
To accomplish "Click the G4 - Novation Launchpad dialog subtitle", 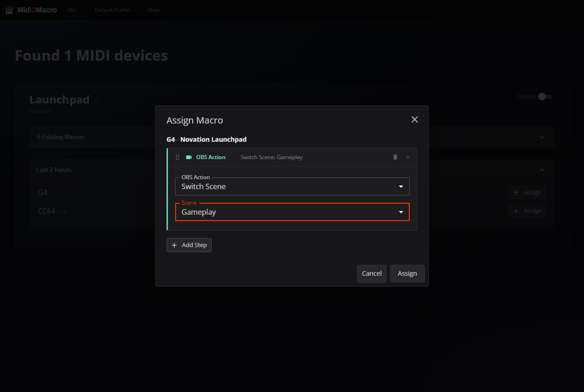I will [207, 139].
